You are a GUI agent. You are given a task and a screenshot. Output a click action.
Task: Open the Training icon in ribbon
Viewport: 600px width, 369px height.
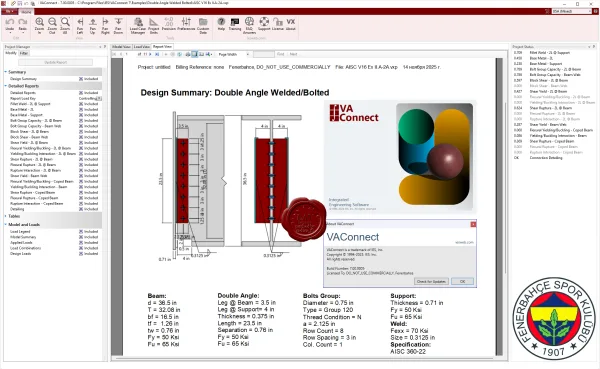235,24
